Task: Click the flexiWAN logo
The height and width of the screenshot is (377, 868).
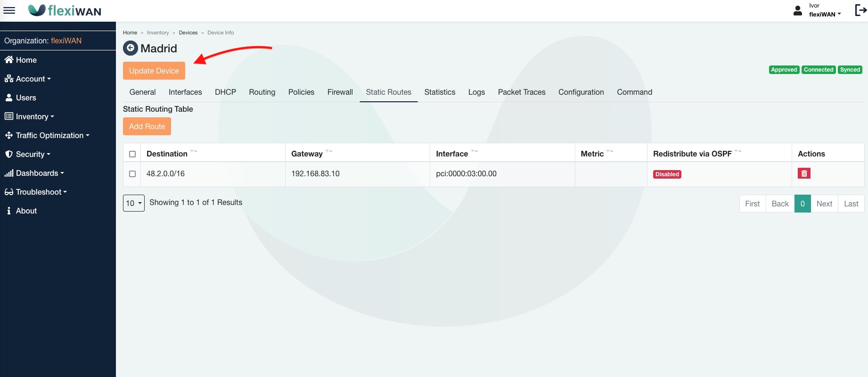Action: pos(65,10)
